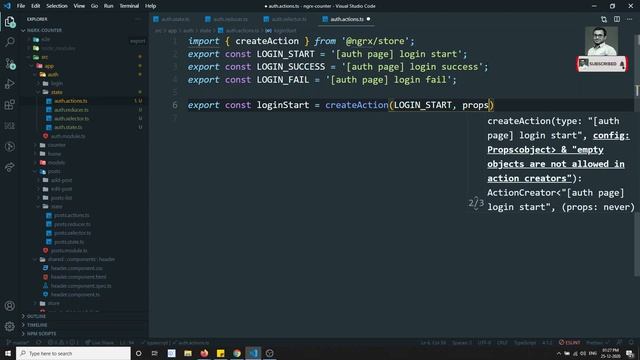
Task: Open header.component.html in the explorer
Action: coord(78,277)
